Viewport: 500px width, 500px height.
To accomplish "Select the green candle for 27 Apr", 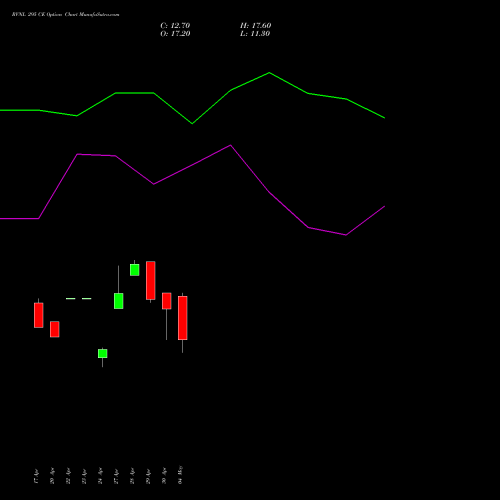I will pos(119,301).
